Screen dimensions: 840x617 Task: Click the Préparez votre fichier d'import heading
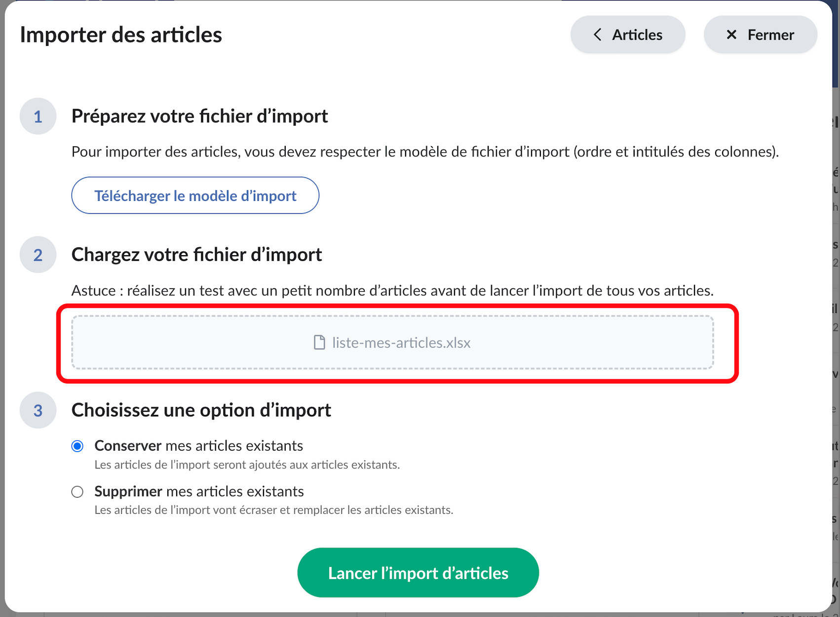(x=200, y=116)
